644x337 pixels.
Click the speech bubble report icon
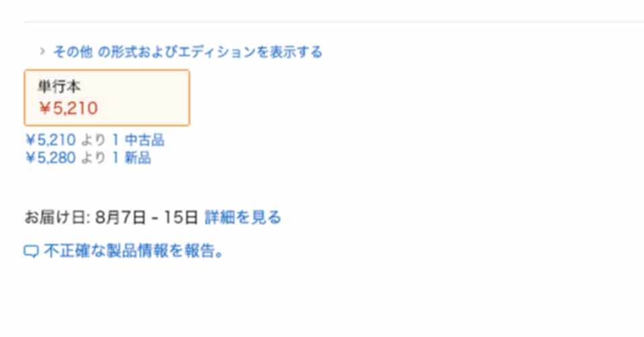click(32, 251)
